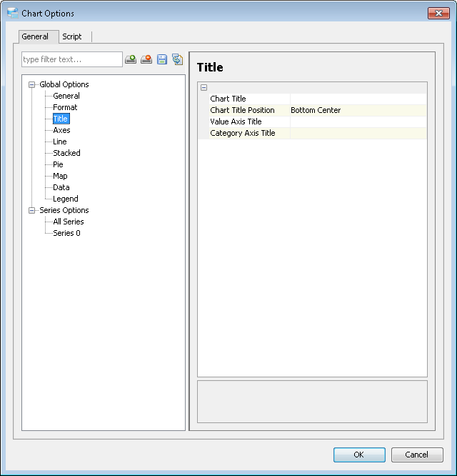Click the Cancel button

(x=417, y=455)
